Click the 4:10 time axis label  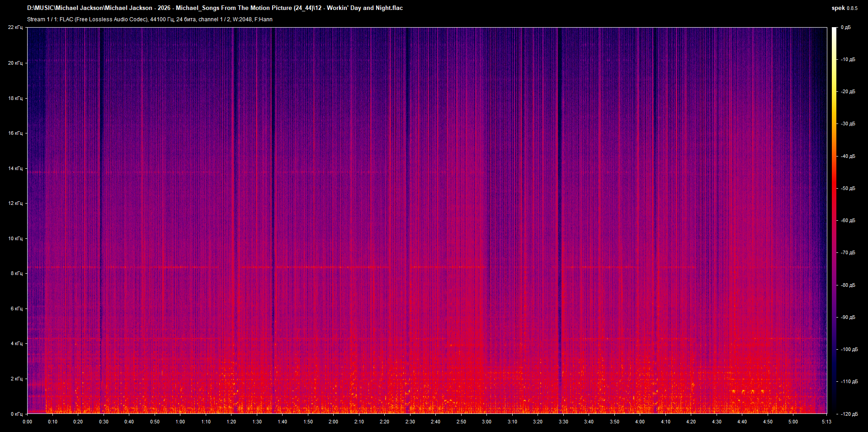coord(665,422)
